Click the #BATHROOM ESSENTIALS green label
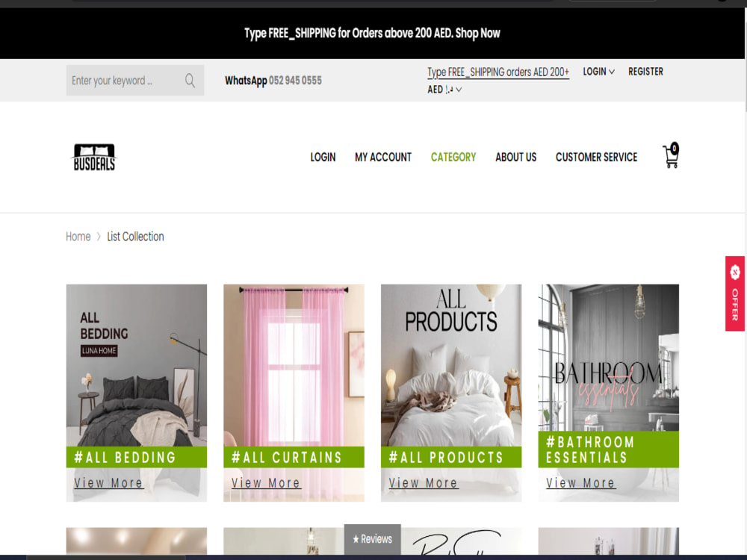 pyautogui.click(x=608, y=449)
